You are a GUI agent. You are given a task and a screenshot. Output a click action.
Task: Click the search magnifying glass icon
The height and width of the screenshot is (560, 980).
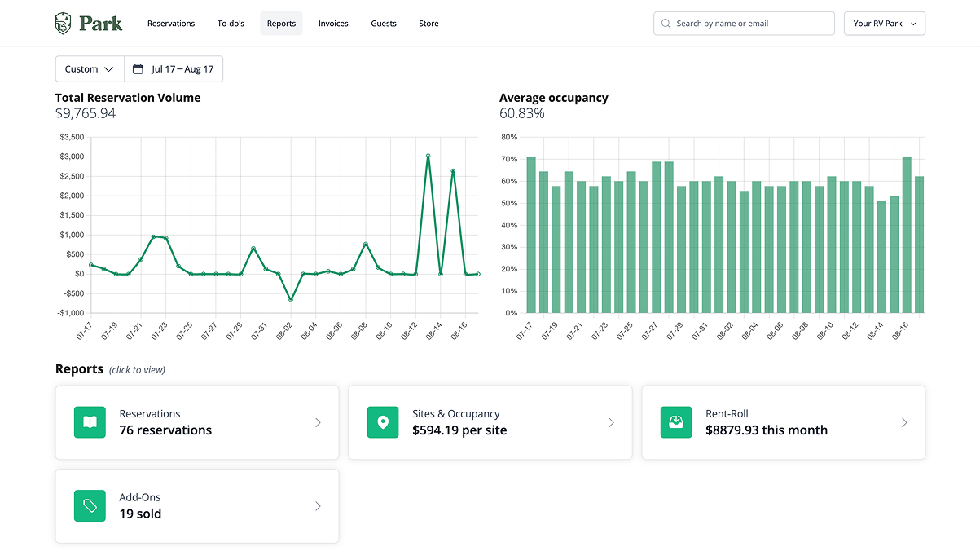(x=666, y=24)
